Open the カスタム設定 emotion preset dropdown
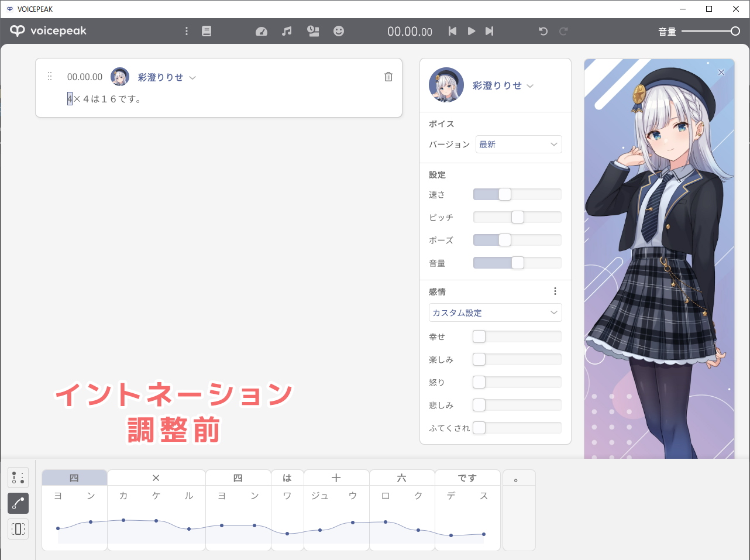This screenshot has height=560, width=750. [496, 312]
